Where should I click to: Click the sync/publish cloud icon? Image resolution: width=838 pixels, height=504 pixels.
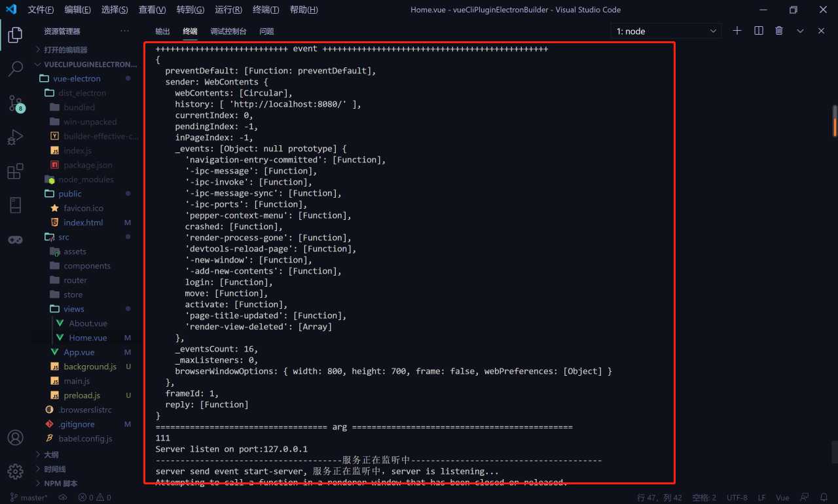(x=63, y=497)
